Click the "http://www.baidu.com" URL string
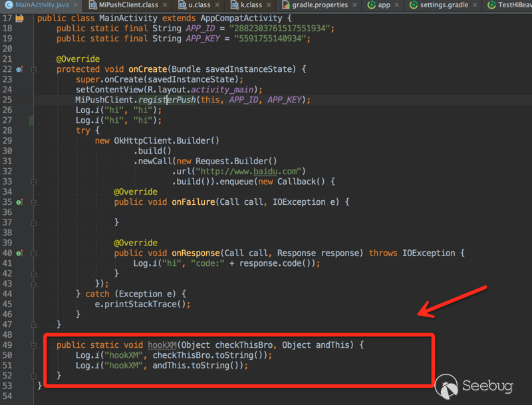The image size is (532, 405). tap(249, 172)
